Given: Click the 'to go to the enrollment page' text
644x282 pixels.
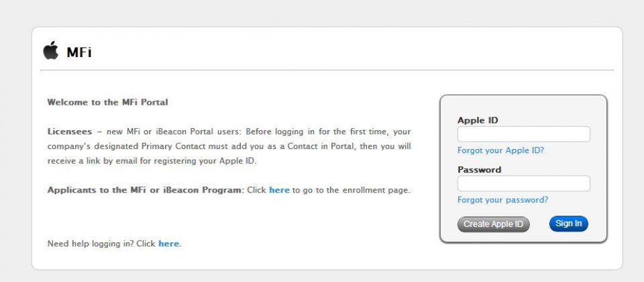Looking at the screenshot, I should point(351,190).
